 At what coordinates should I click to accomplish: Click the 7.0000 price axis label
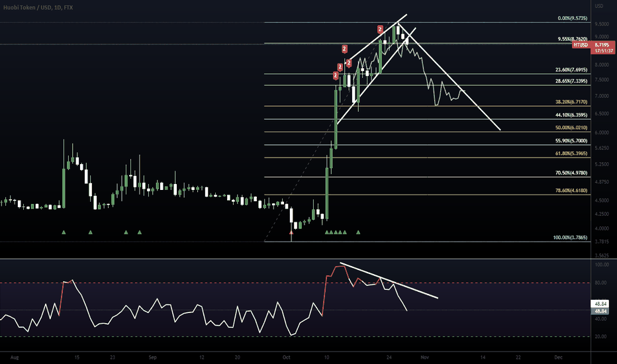(x=602, y=96)
